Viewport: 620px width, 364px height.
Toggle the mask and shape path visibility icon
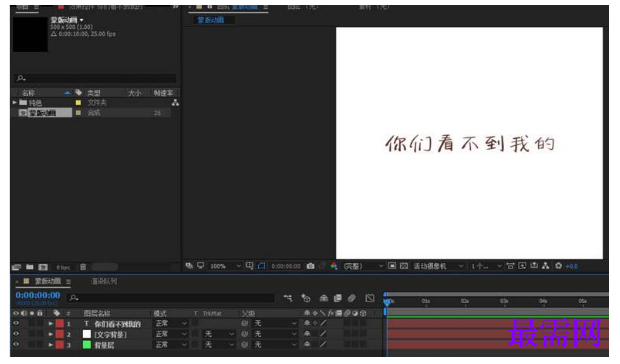(261, 266)
